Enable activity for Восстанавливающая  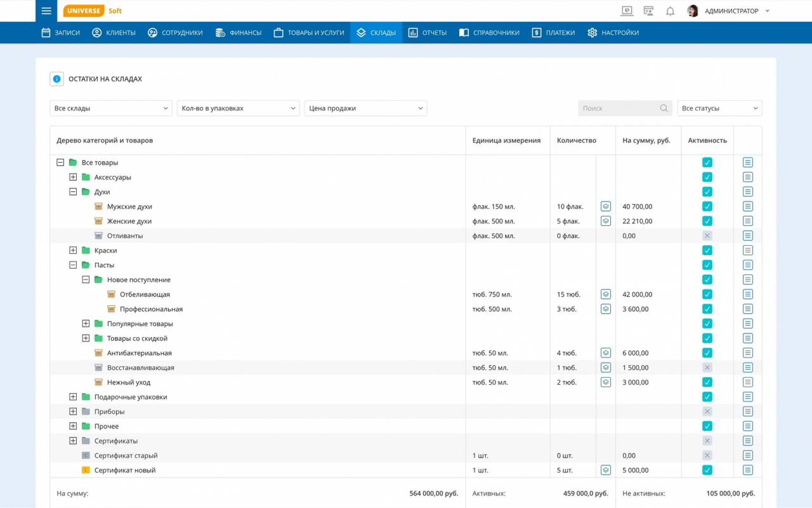pyautogui.click(x=707, y=368)
